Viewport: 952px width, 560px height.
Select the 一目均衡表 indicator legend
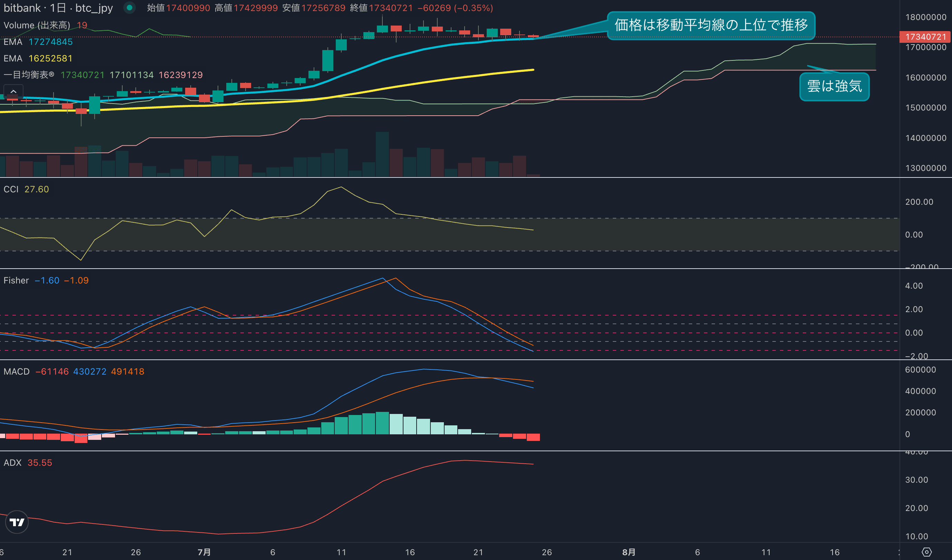tap(29, 75)
